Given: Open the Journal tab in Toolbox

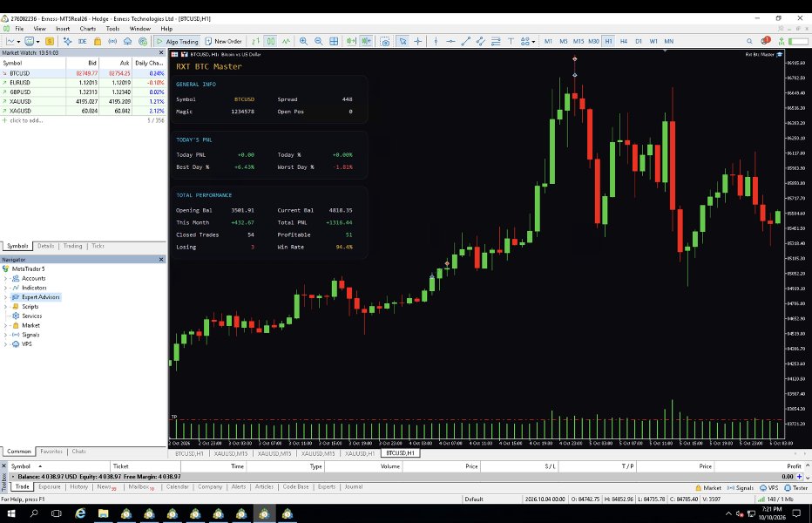Looking at the screenshot, I should [x=354, y=486].
